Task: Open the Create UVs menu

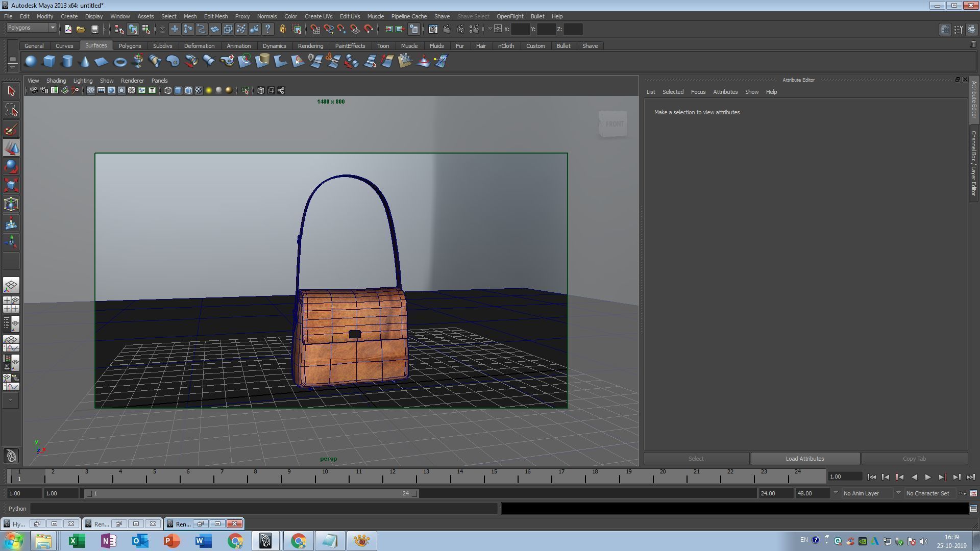Action: click(x=318, y=16)
